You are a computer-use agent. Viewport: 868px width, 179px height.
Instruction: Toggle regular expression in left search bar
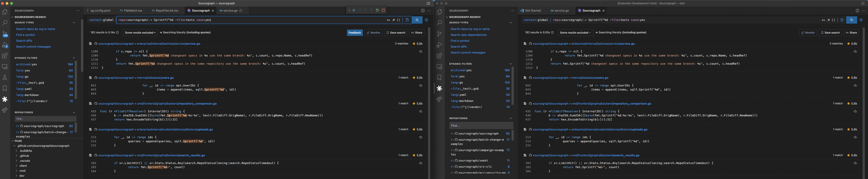click(393, 20)
